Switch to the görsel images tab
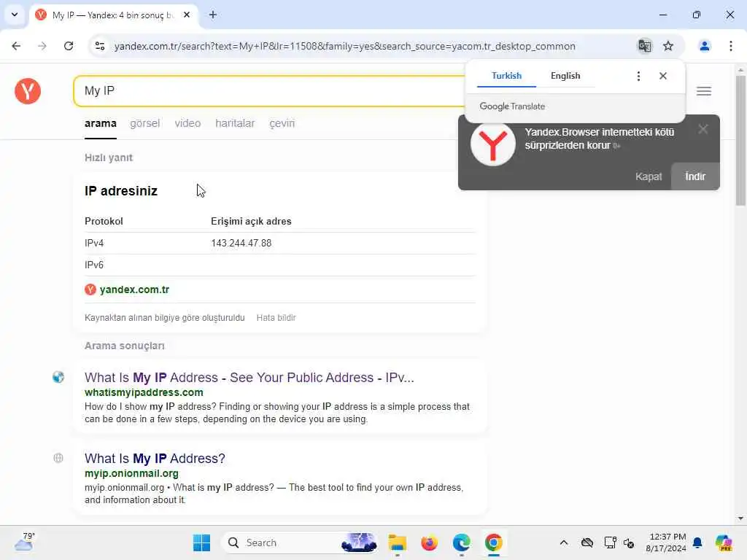This screenshot has height=560, width=747. coord(145,123)
